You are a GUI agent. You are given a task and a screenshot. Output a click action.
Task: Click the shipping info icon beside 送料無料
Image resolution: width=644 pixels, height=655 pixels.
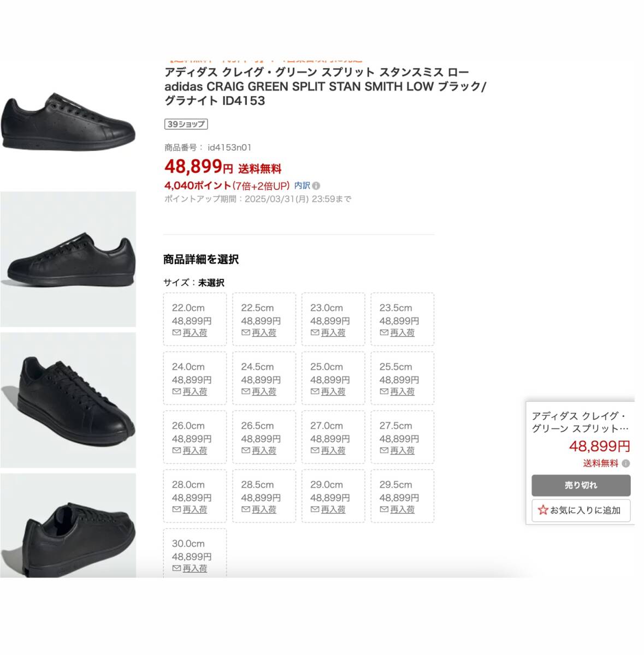point(626,463)
